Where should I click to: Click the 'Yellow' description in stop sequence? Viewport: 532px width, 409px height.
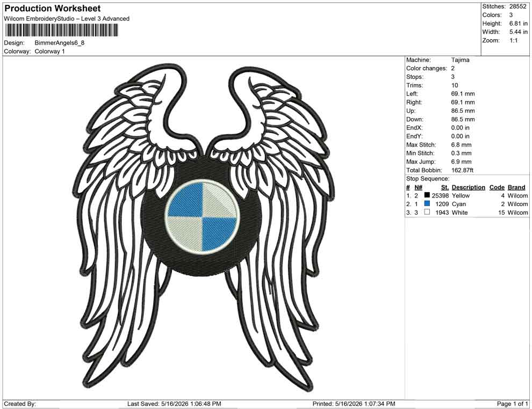461,195
